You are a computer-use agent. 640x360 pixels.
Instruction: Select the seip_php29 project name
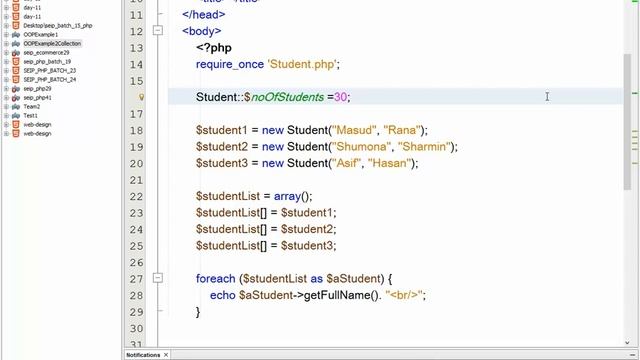tap(37, 89)
